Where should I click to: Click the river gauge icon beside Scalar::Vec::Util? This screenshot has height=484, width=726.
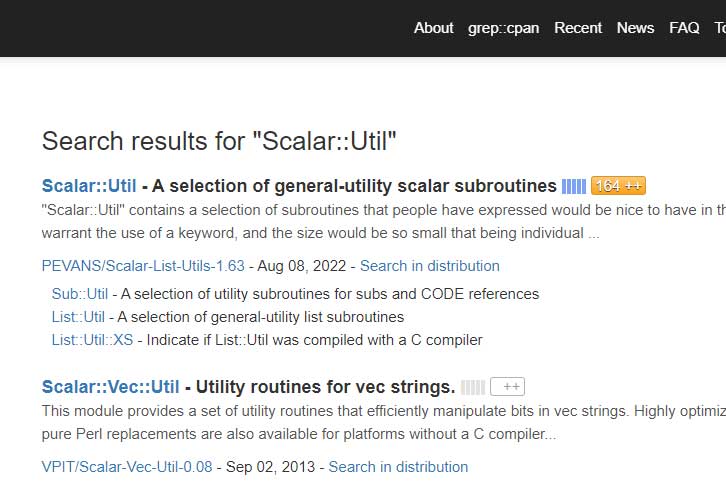[473, 387]
